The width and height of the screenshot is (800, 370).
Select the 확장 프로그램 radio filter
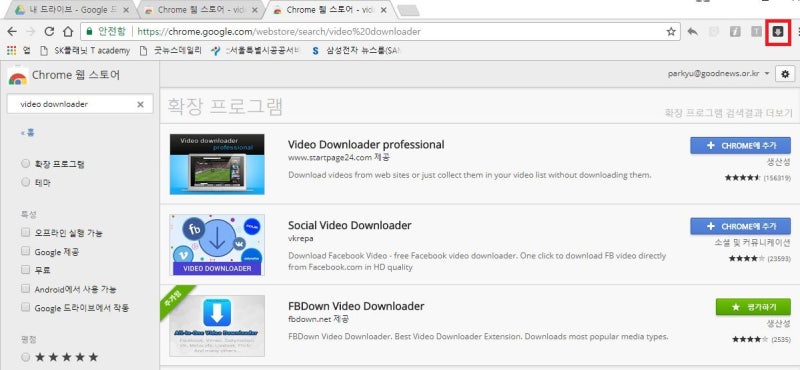[26, 164]
